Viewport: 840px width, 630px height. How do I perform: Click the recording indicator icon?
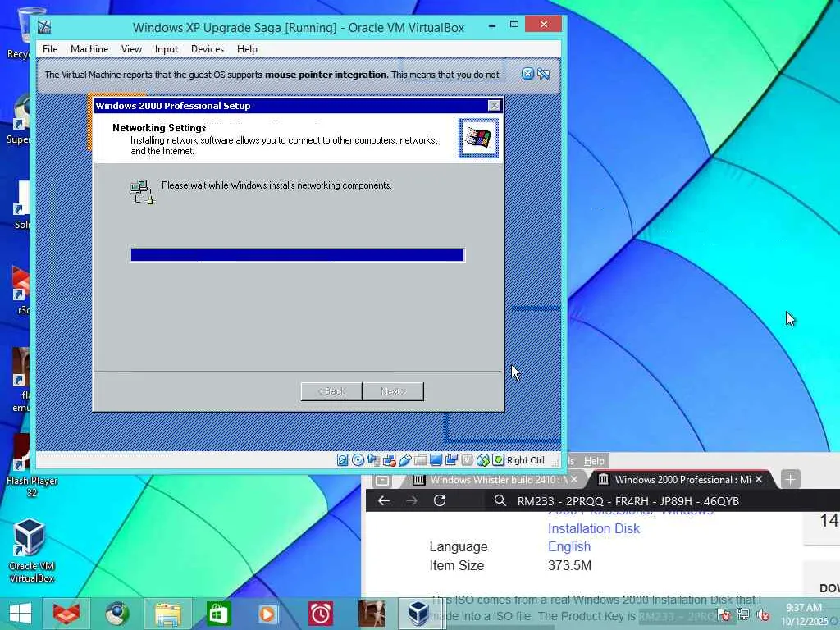(x=452, y=459)
